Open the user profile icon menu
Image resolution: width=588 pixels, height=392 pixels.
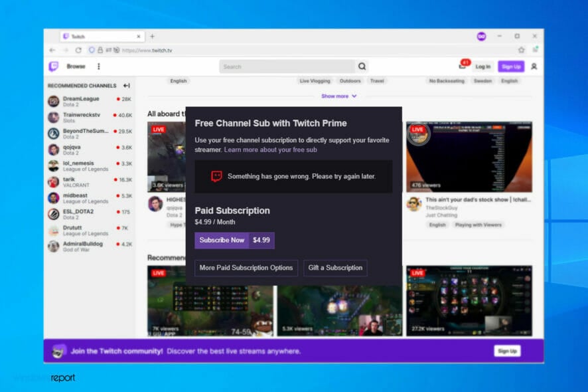pyautogui.click(x=534, y=66)
